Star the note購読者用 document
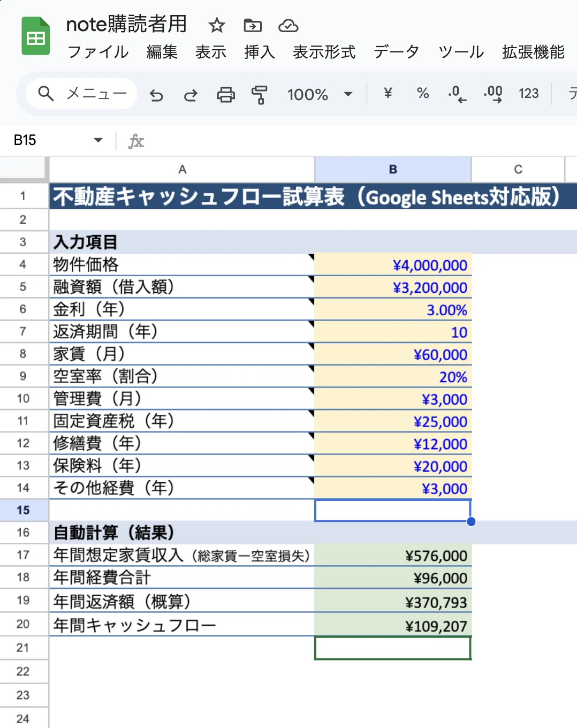The image size is (577, 728). pos(217,25)
